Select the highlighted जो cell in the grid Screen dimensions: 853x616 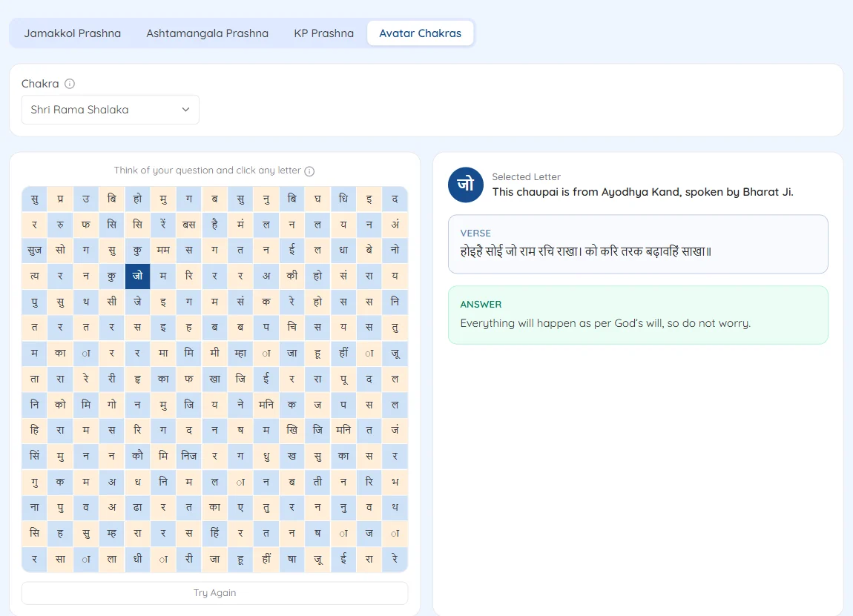point(138,276)
